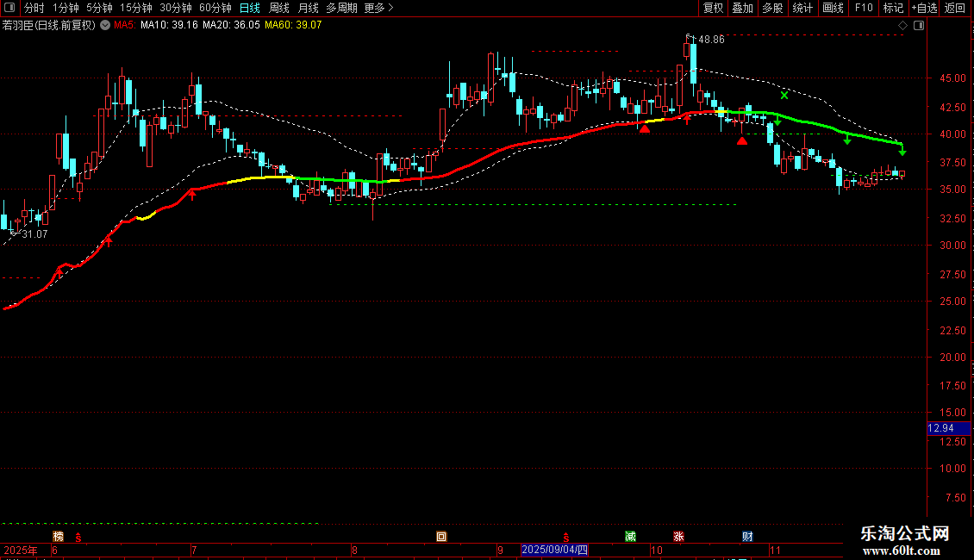The height and width of the screenshot is (560, 974).
Task: Click the MA20: 36.05 label
Action: tap(231, 26)
